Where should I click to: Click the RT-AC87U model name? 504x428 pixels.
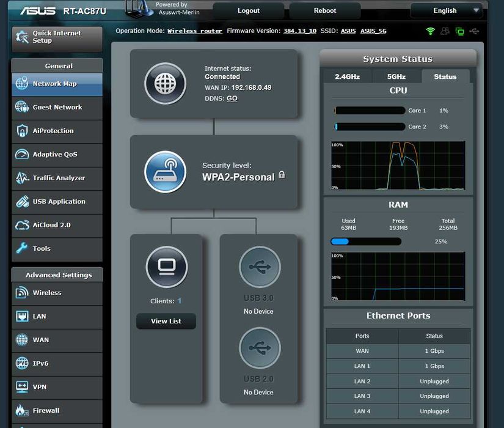(x=84, y=11)
